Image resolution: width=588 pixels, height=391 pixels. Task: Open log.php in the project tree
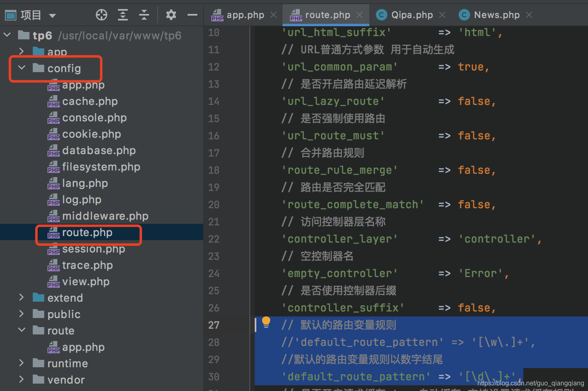click(x=82, y=200)
